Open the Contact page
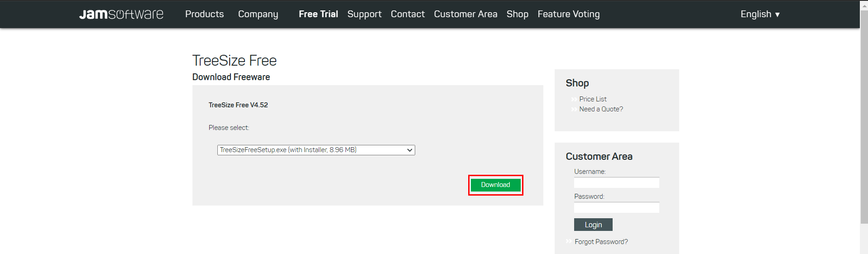868x254 pixels. click(x=408, y=14)
